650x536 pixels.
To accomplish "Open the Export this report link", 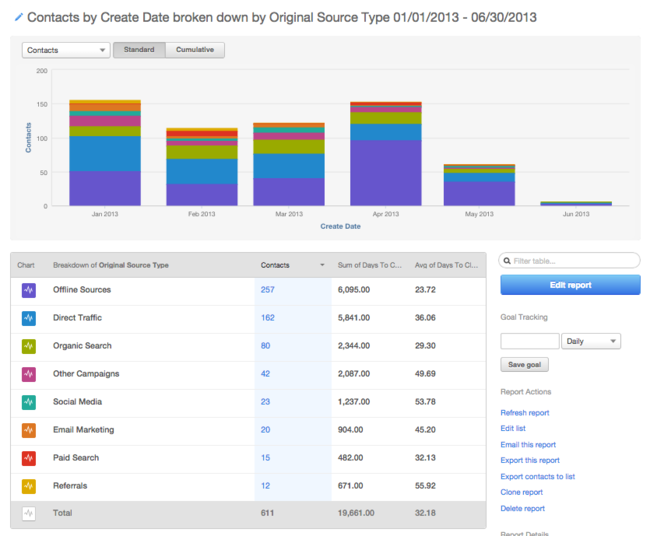I will [529, 460].
